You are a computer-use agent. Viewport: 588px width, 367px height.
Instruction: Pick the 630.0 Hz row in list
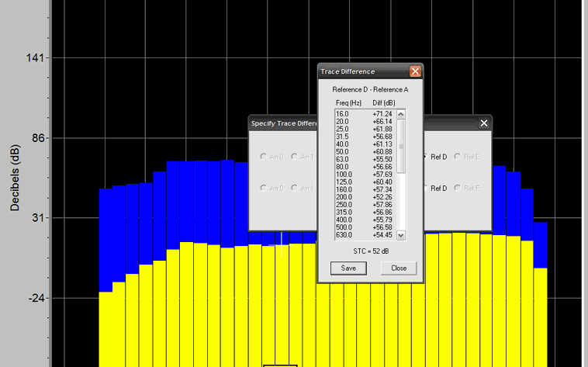click(365, 234)
